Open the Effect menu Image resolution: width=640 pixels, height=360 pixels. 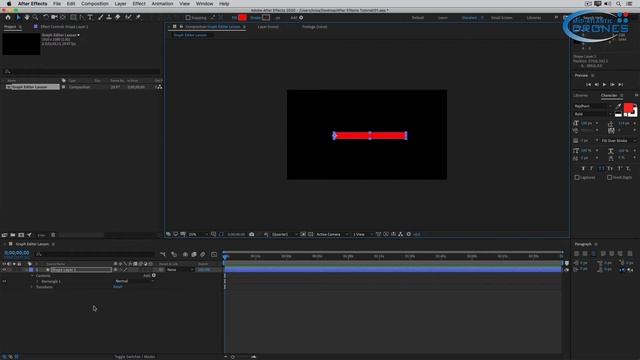[x=139, y=4]
